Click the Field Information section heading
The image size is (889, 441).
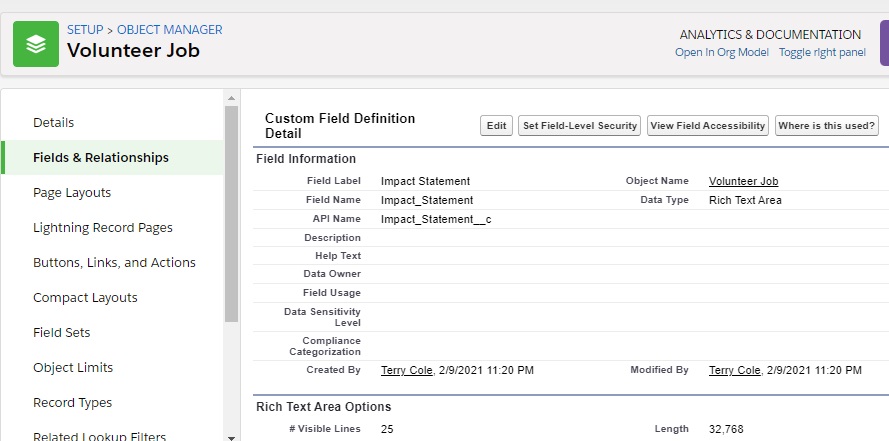pos(306,159)
